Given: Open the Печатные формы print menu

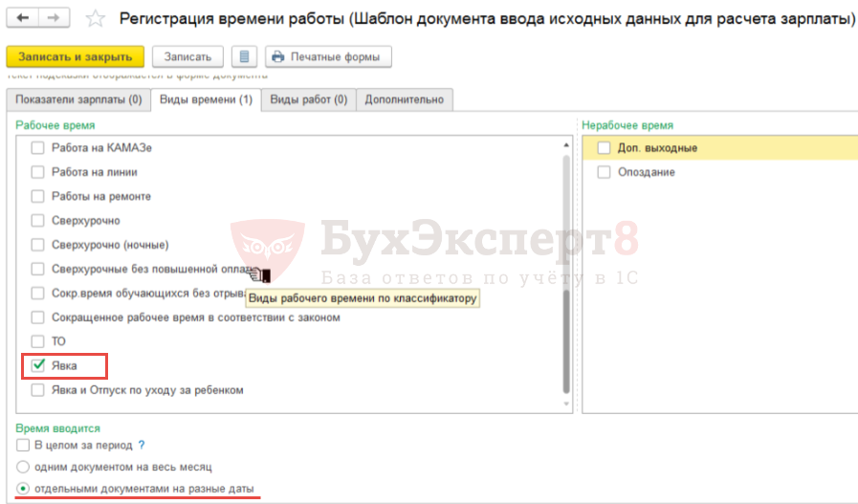Looking at the screenshot, I should 327,57.
